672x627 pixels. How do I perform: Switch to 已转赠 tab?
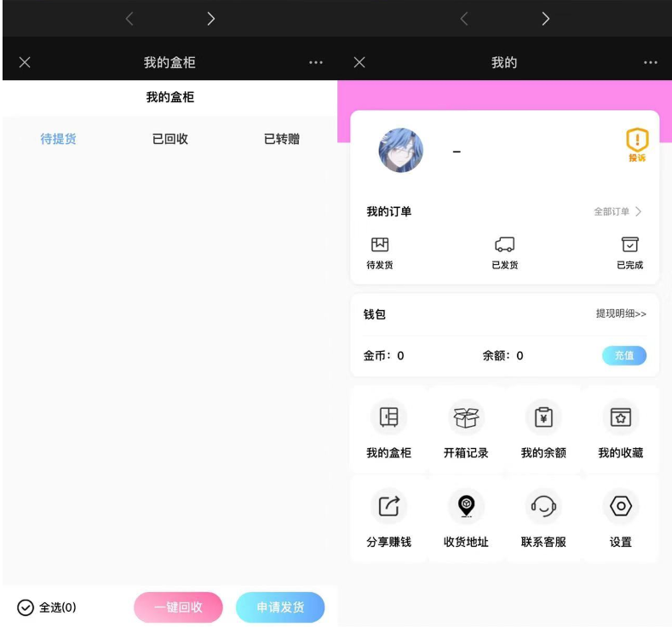pos(282,139)
